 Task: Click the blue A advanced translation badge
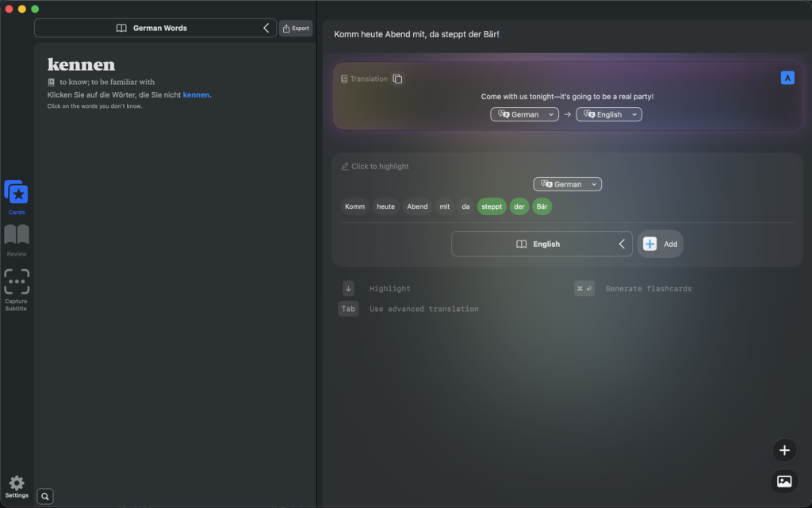787,79
